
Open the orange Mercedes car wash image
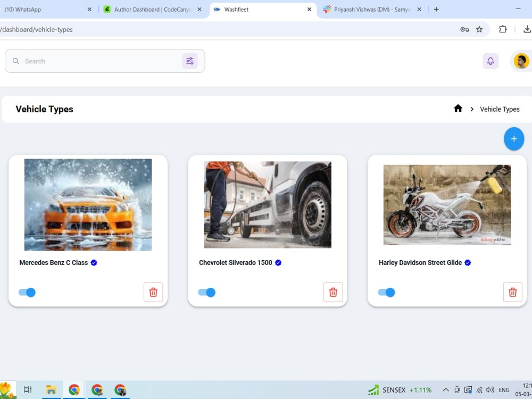(88, 205)
